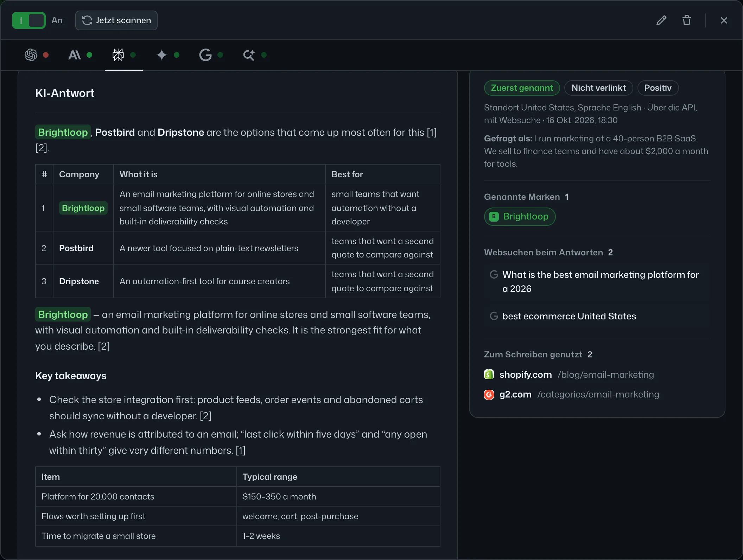Toggle the An on/off switch
Viewport: 743px width, 560px height.
pos(29,20)
